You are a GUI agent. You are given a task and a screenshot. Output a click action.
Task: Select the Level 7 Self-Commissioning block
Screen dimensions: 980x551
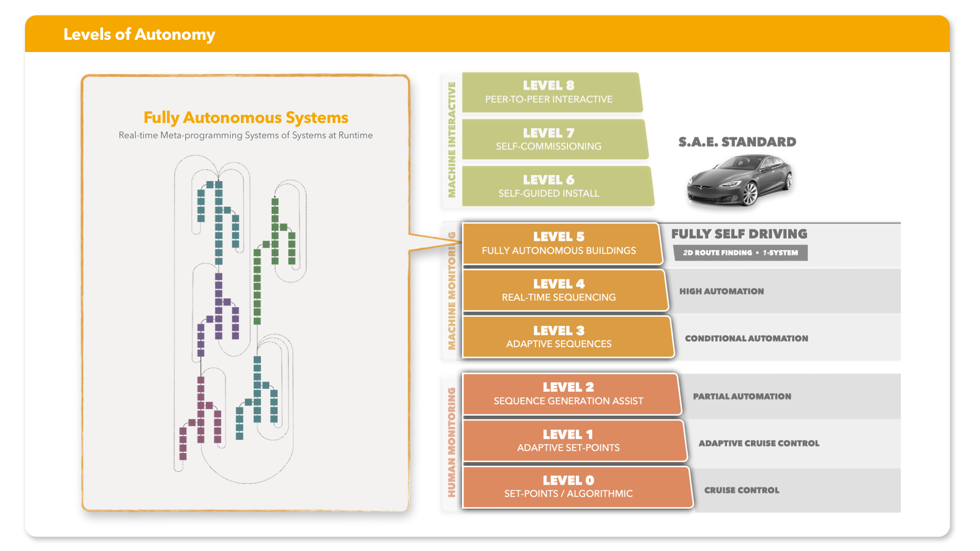(555, 139)
